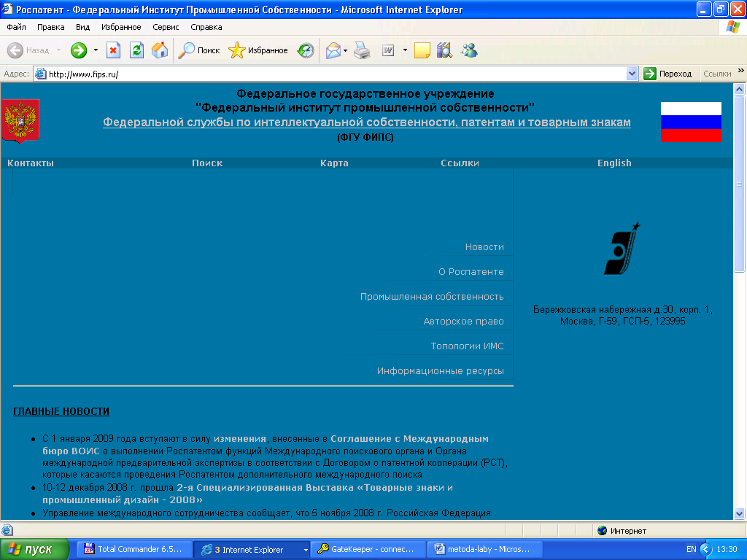The height and width of the screenshot is (560, 747).
Task: Refresh the page using green arrows icon
Action: pos(136,50)
